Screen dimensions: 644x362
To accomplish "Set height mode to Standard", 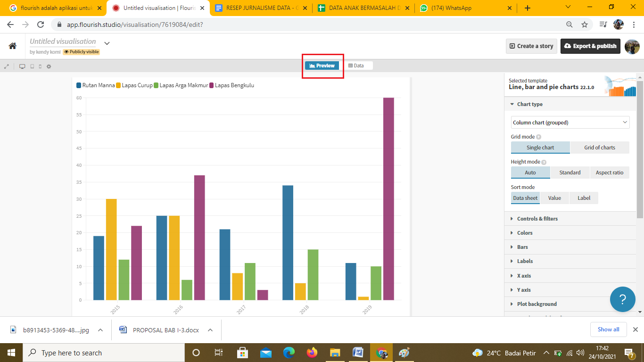I will [x=570, y=173].
